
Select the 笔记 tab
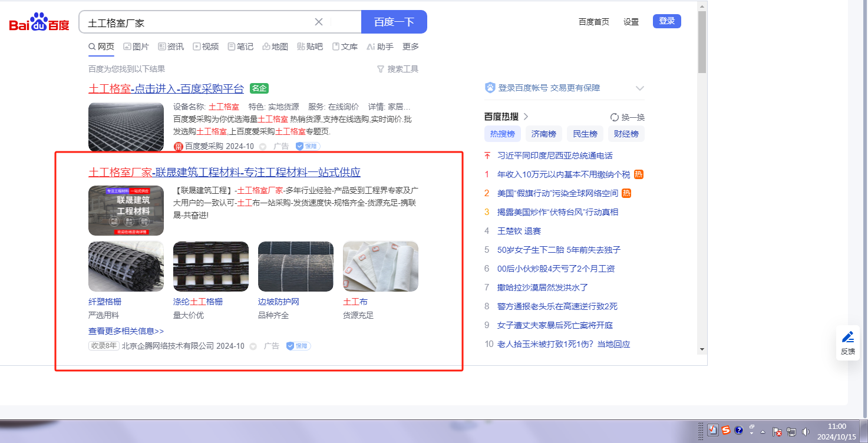(240, 47)
